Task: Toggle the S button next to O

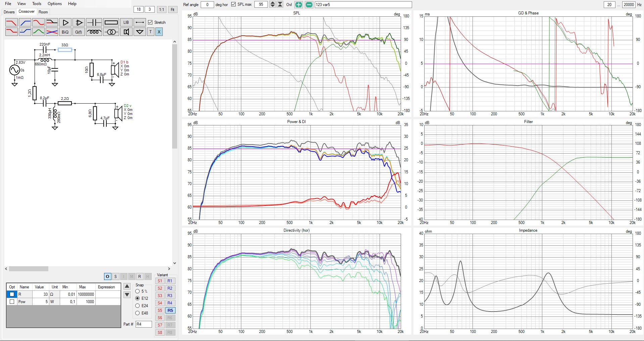Action: [115, 276]
